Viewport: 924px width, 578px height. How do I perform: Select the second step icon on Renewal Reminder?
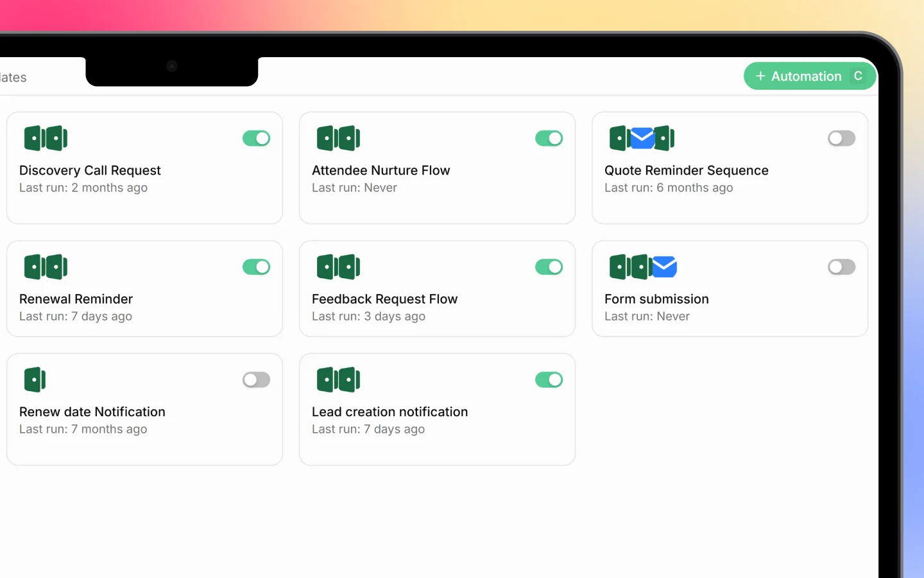[x=56, y=267]
